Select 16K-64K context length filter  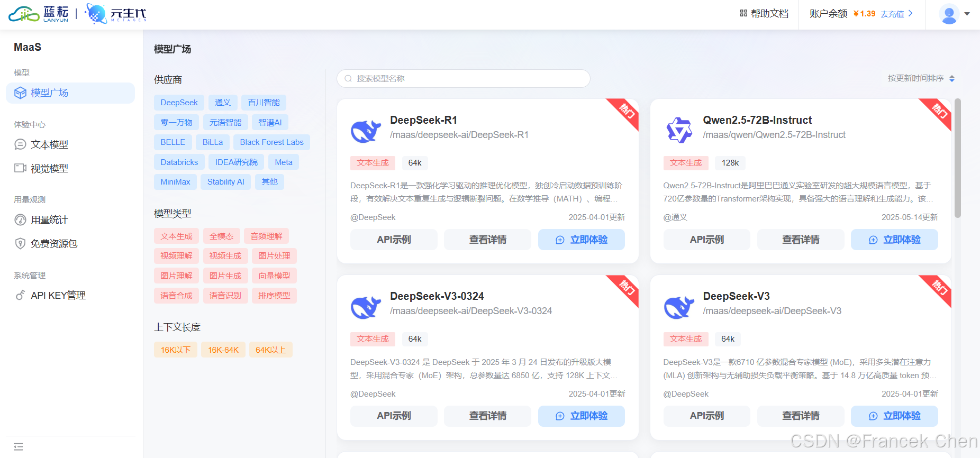click(223, 350)
